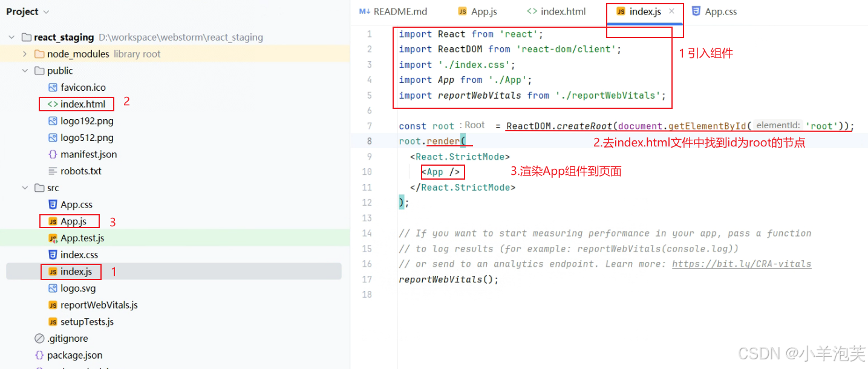Click the reportWebVitals() call on line 17
The image size is (868, 369).
pyautogui.click(x=449, y=279)
